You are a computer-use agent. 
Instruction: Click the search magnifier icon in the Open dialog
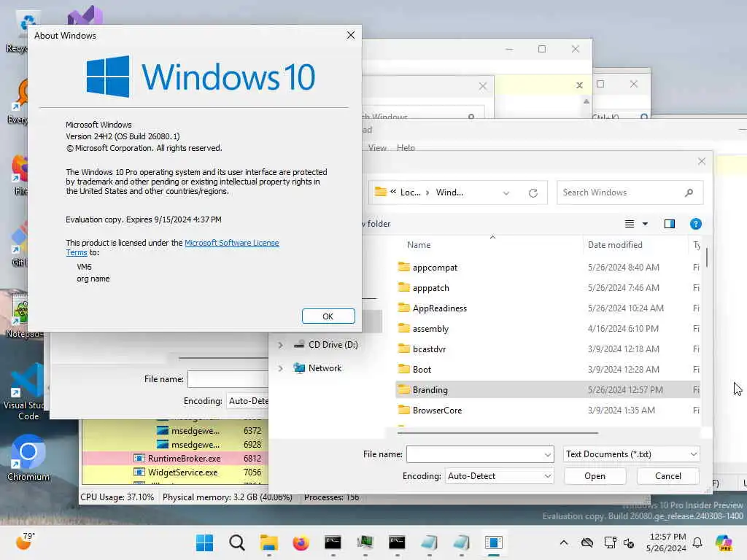tap(689, 192)
